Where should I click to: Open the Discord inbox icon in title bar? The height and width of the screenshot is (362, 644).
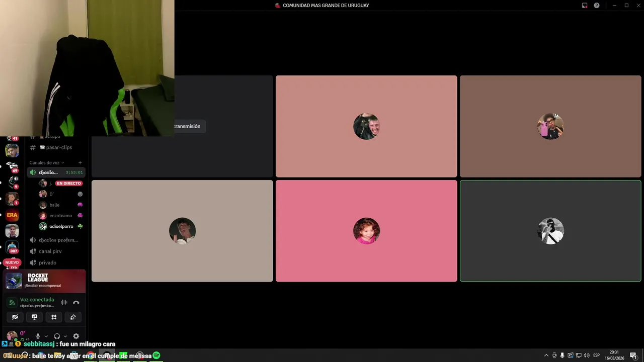point(585,6)
